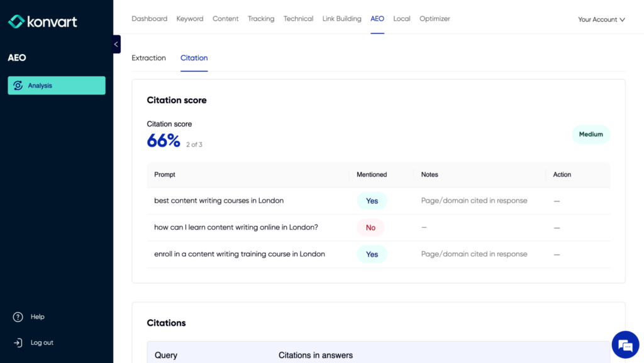Click the Action column header
The image size is (644, 363).
[x=562, y=174]
